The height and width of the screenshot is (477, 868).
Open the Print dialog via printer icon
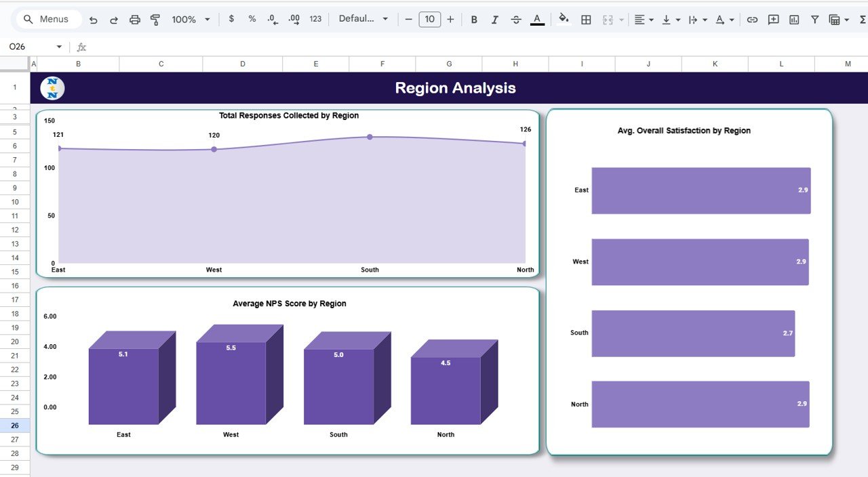(x=134, y=19)
